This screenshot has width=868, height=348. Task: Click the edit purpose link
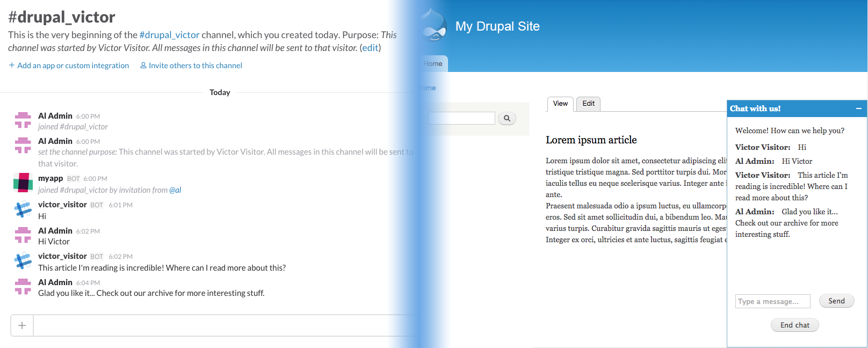click(x=370, y=48)
